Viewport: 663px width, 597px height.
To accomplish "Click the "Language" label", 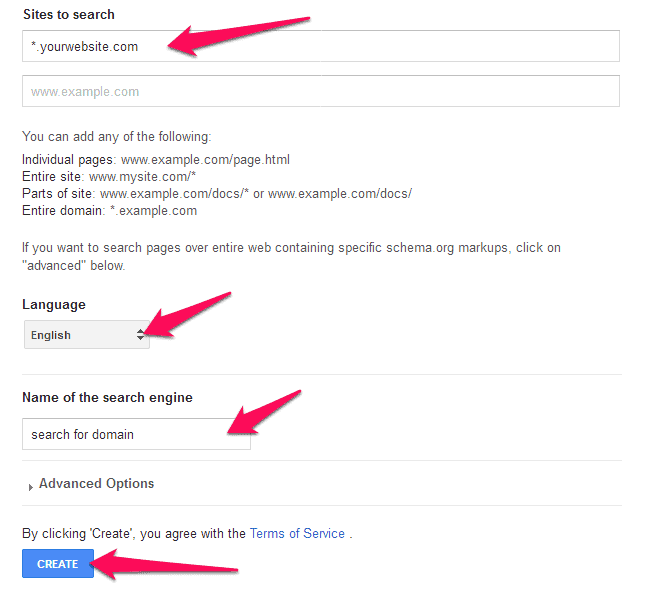I will coord(54,304).
